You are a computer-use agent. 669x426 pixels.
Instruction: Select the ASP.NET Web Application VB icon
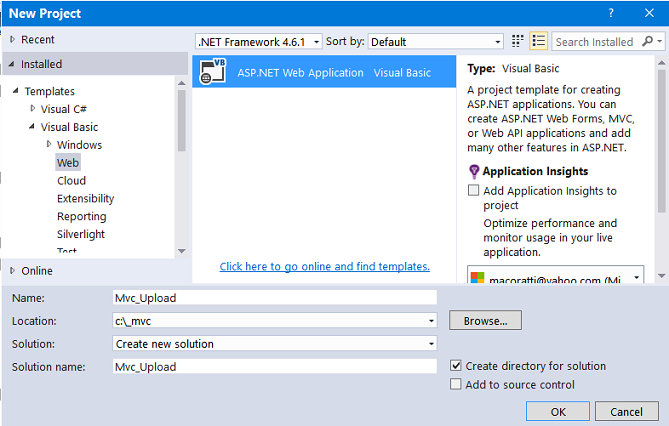(212, 72)
